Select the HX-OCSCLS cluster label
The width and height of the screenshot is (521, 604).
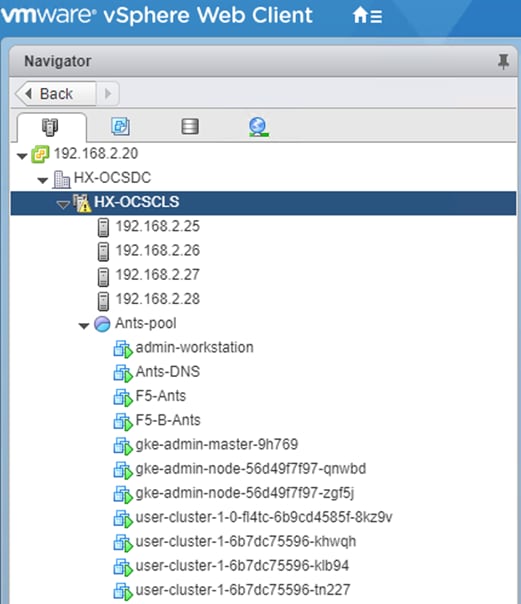[x=137, y=202]
